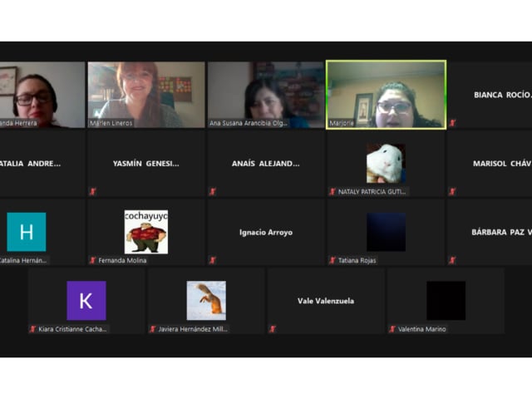The image size is (532, 399).
Task: Click Tatiana Rojas's dark blue avatar
Action: point(386,232)
